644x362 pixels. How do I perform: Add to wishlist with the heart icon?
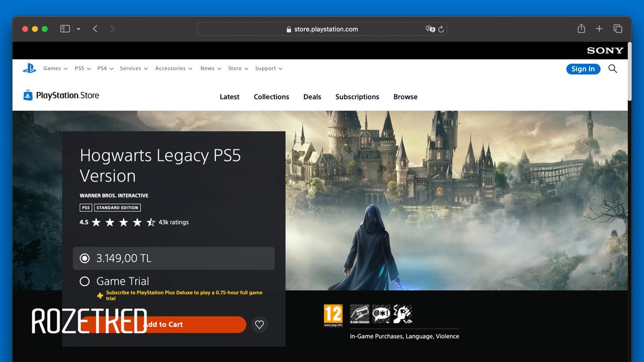pos(259,325)
